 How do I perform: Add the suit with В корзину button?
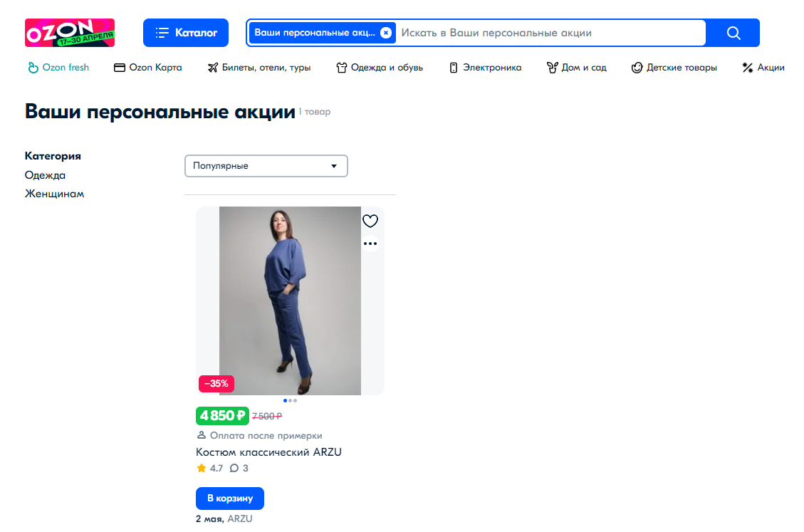(x=229, y=499)
